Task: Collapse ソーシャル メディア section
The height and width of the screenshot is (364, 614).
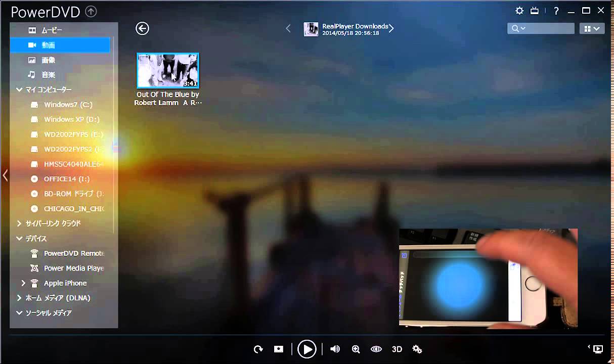Action: [x=19, y=313]
